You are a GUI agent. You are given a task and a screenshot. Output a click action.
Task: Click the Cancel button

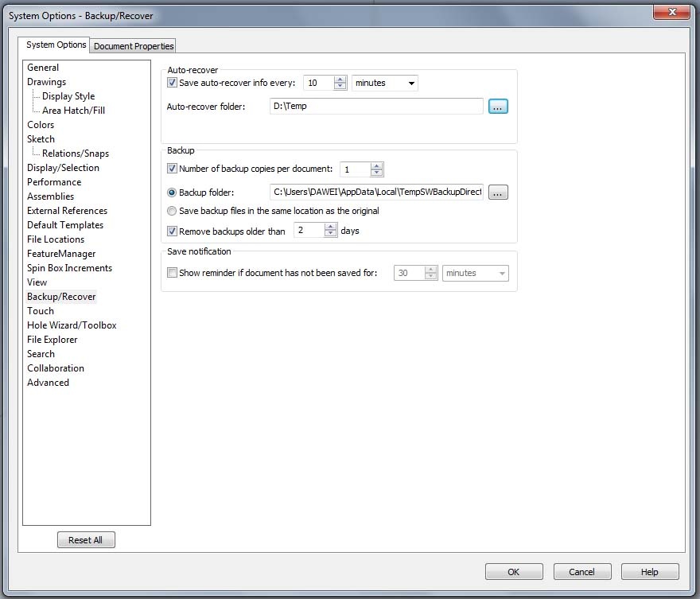pyautogui.click(x=582, y=572)
